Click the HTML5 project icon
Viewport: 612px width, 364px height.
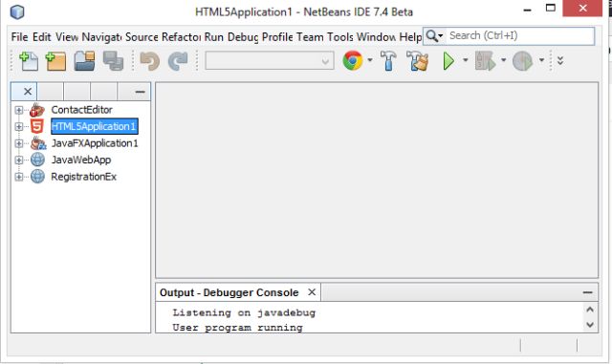pos(37,126)
